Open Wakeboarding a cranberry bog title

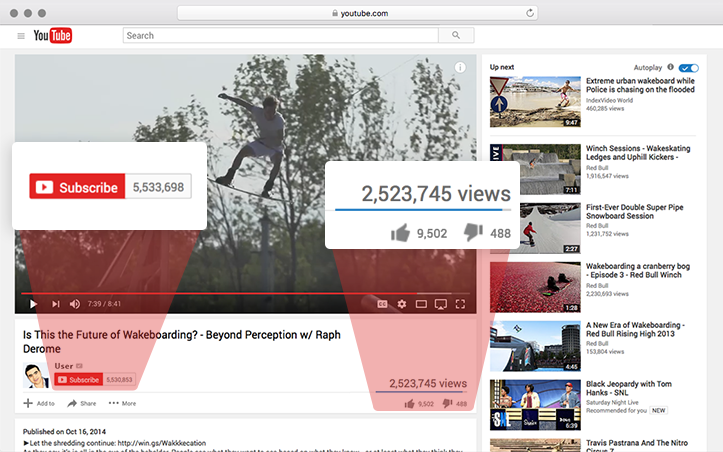[x=638, y=270]
